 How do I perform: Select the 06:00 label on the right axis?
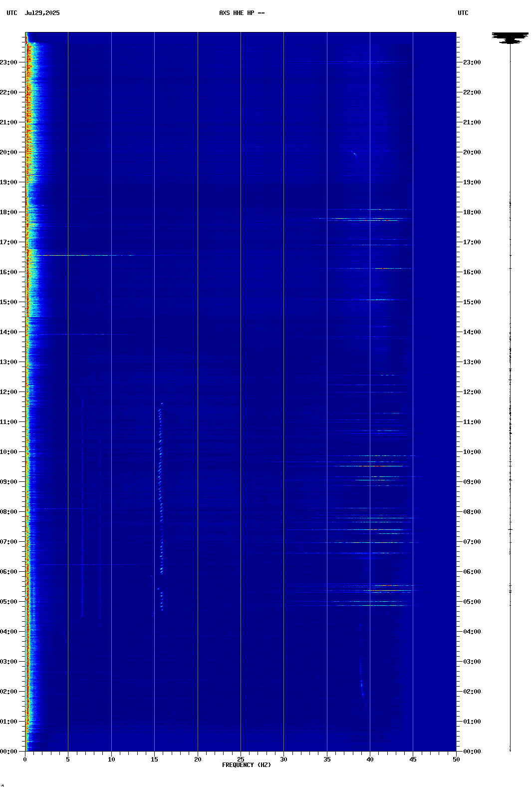coord(472,572)
